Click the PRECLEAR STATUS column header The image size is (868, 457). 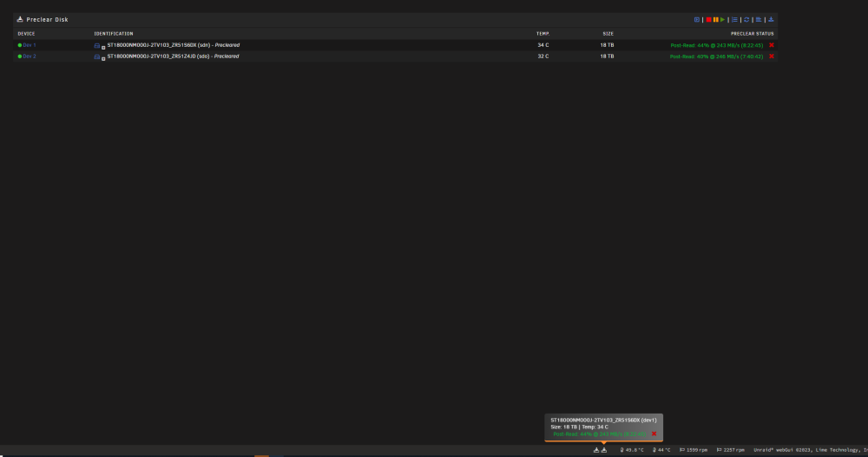coord(752,34)
